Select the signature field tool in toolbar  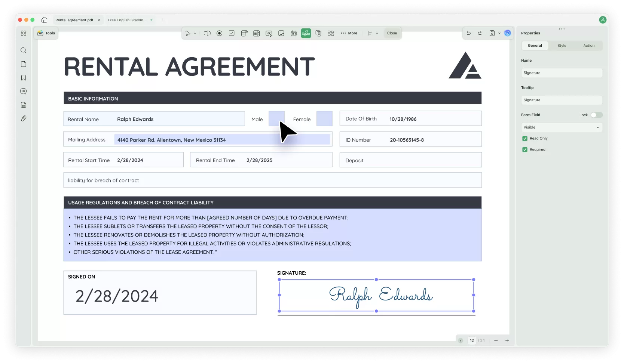click(x=306, y=33)
